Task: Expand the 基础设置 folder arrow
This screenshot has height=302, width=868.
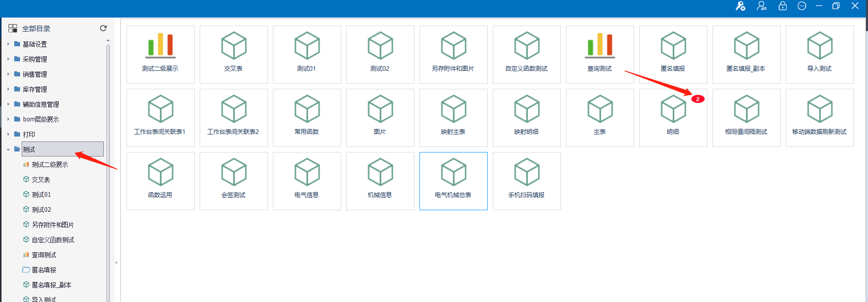Action: click(8, 44)
